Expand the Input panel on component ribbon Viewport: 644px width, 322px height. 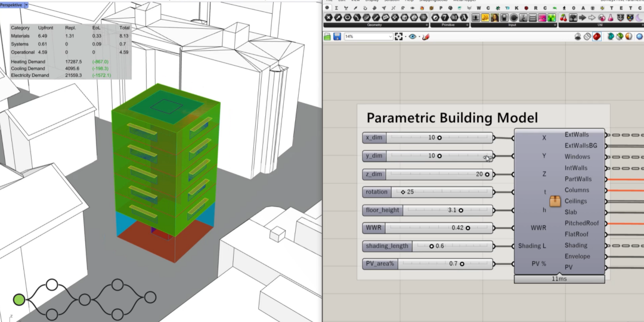click(x=555, y=25)
